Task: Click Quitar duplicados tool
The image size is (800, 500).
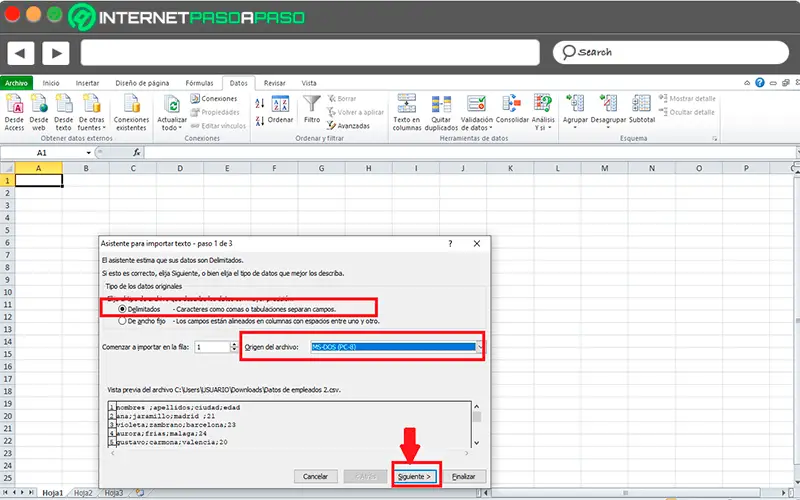Action: point(441,112)
